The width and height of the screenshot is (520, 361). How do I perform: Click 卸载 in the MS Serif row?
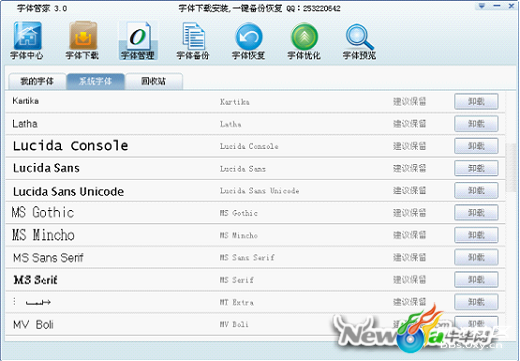coord(476,280)
